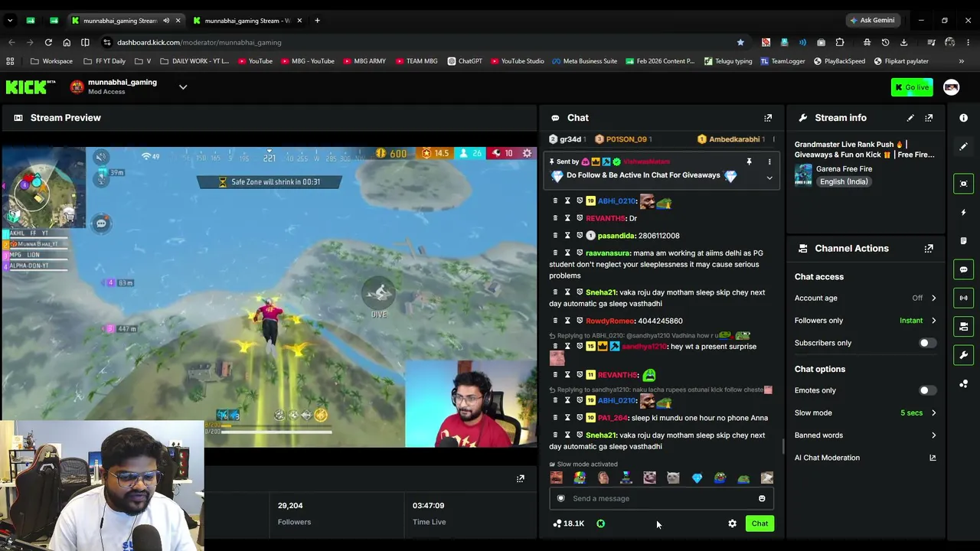Open AI Chat Moderation link

[x=865, y=458]
